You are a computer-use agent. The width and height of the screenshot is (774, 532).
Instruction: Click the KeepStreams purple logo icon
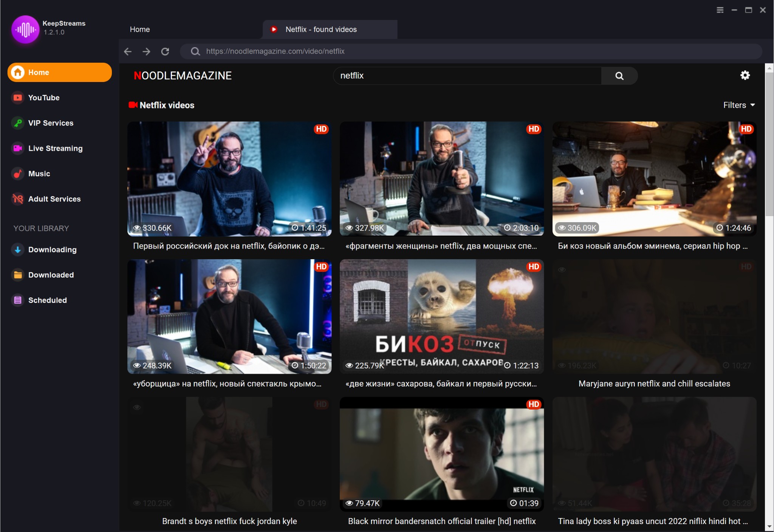(x=25, y=29)
